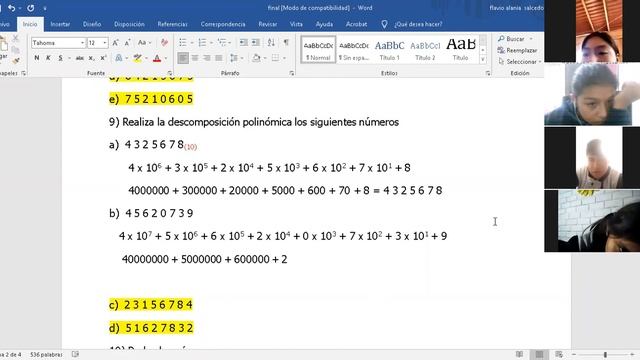Apply superscript formatting
Screen dimensions: 640x360
[x=104, y=58]
